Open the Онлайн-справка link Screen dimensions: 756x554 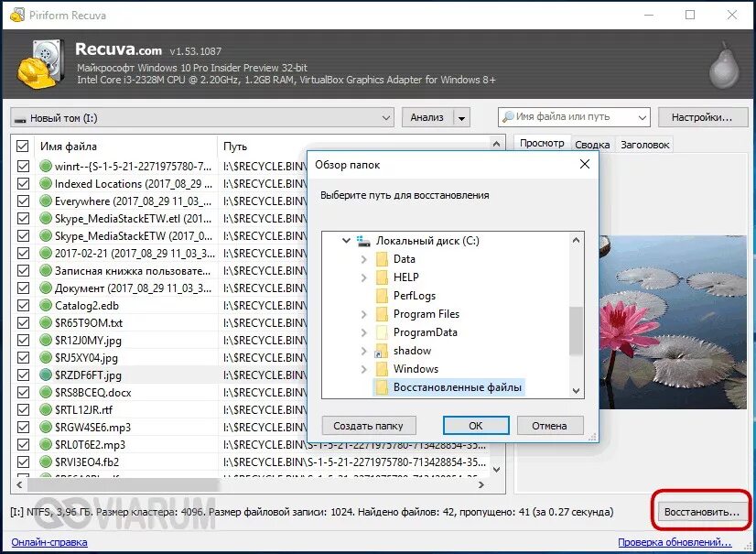point(49,542)
